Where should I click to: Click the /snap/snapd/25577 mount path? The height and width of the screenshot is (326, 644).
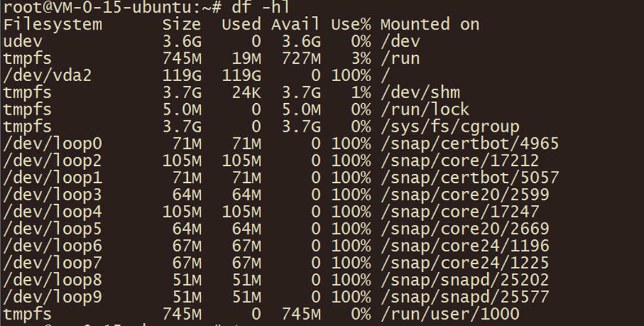pyautogui.click(x=465, y=297)
